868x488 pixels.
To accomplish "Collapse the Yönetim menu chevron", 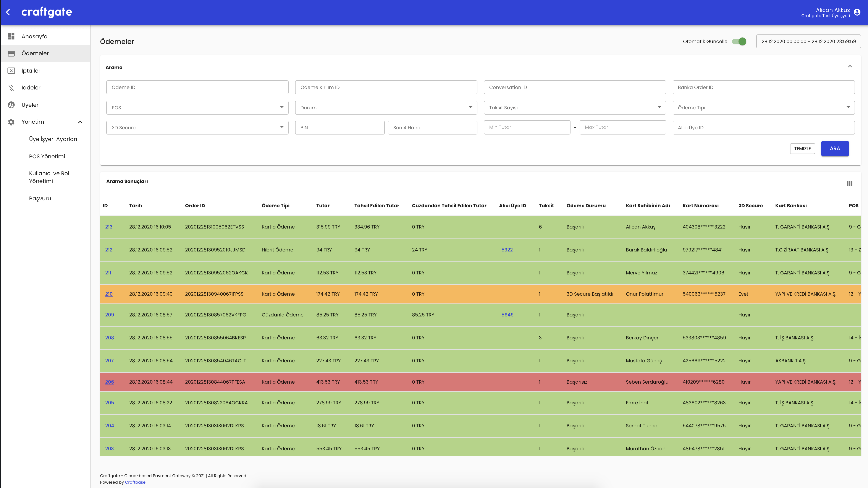I will [x=80, y=122].
